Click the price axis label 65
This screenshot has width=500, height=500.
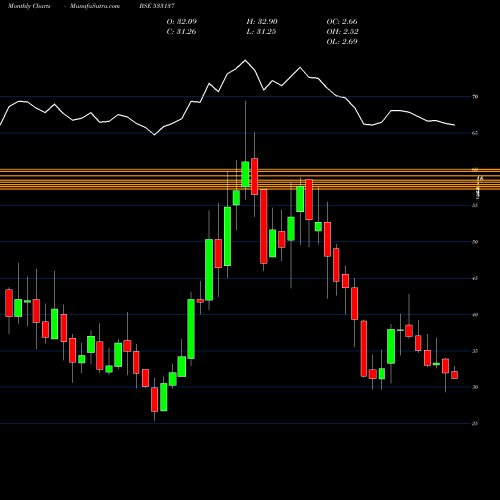(475, 133)
